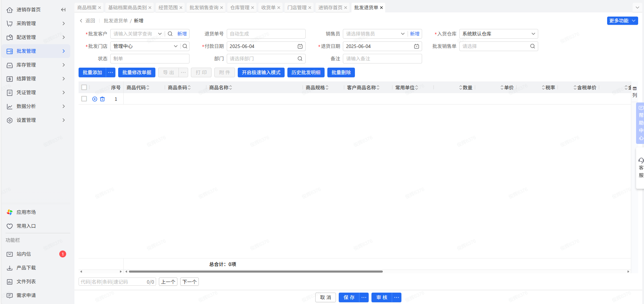Focus the 代码|名称|条码|速记码 search box
The width and height of the screenshot is (644, 304).
pyautogui.click(x=117, y=282)
